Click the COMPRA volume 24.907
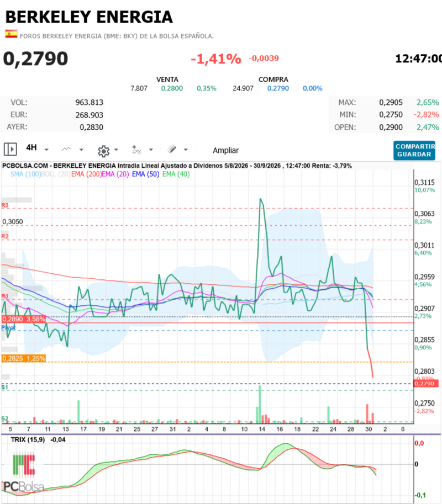Viewport: 442px width, 504px height. coord(243,88)
